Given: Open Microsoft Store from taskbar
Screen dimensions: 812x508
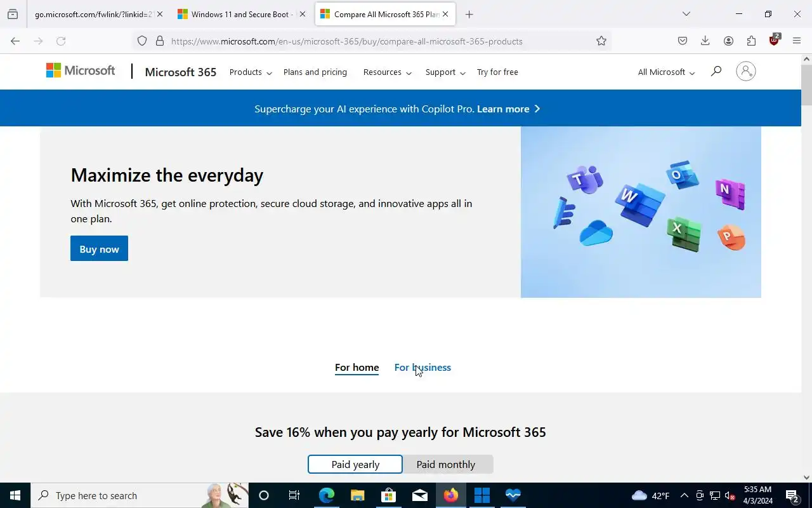Looking at the screenshot, I should 388,495.
